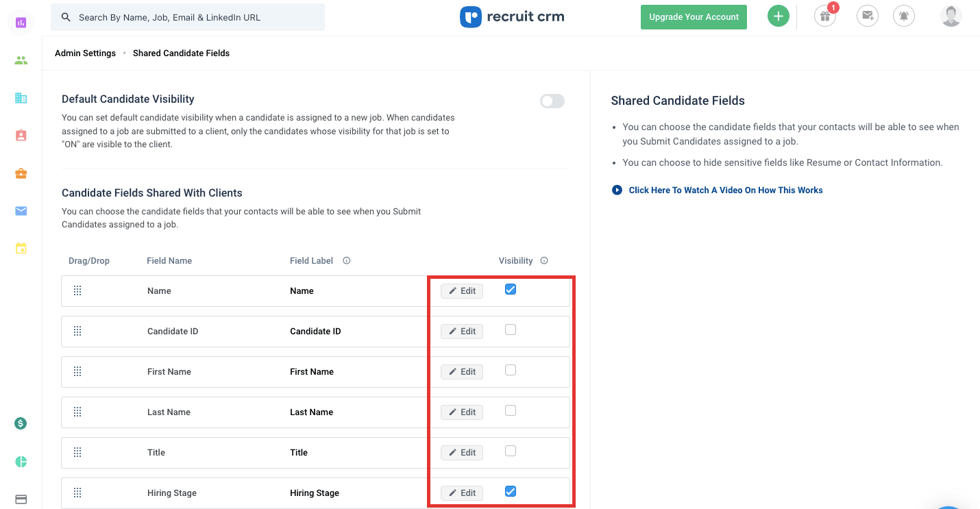Open the Emails section in sidebar
This screenshot has width=980, height=509.
point(21,211)
